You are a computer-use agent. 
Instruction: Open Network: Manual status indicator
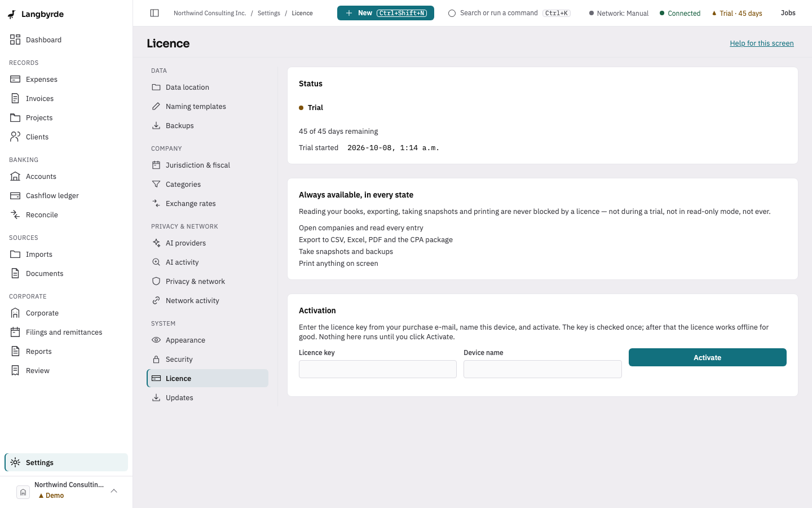619,13
